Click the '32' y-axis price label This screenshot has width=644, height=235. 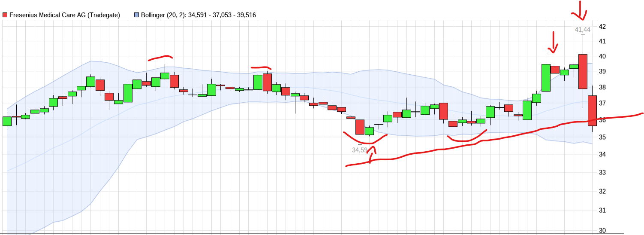pyautogui.click(x=602, y=191)
